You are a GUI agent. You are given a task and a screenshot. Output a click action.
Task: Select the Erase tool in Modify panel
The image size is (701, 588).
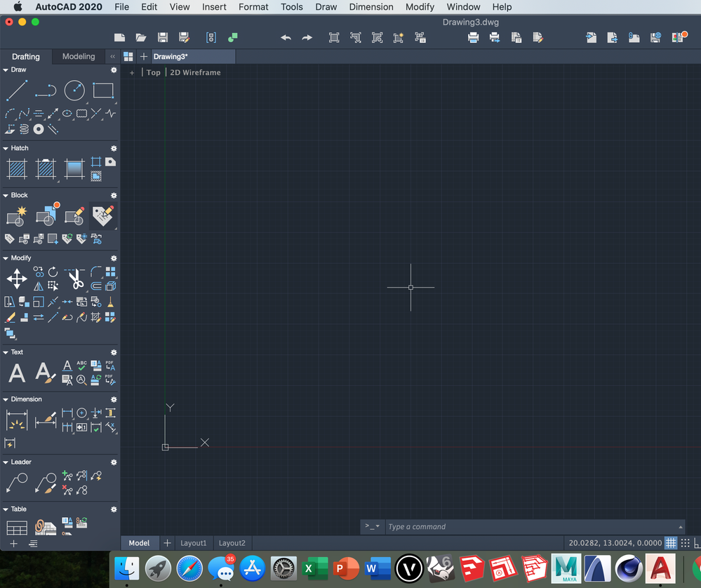[10, 317]
